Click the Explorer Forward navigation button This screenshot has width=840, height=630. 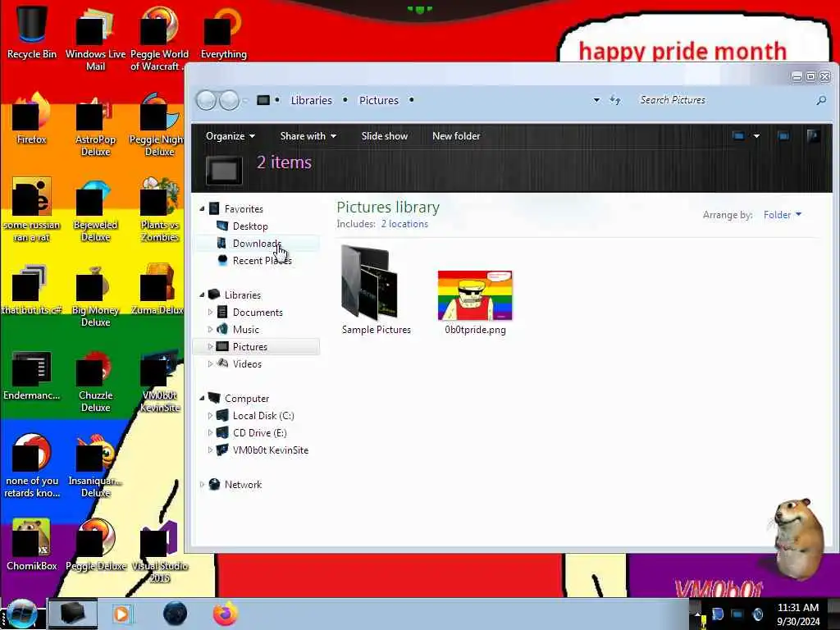click(230, 100)
